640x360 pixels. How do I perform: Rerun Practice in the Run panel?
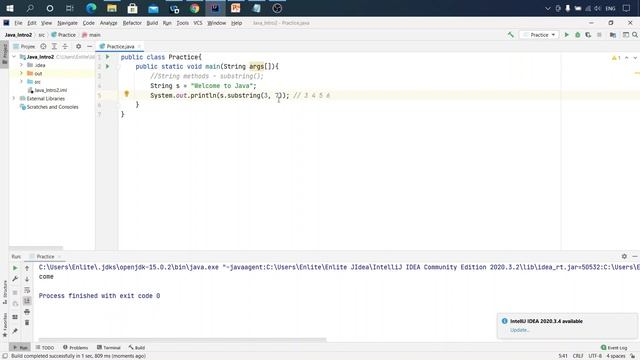(15, 268)
